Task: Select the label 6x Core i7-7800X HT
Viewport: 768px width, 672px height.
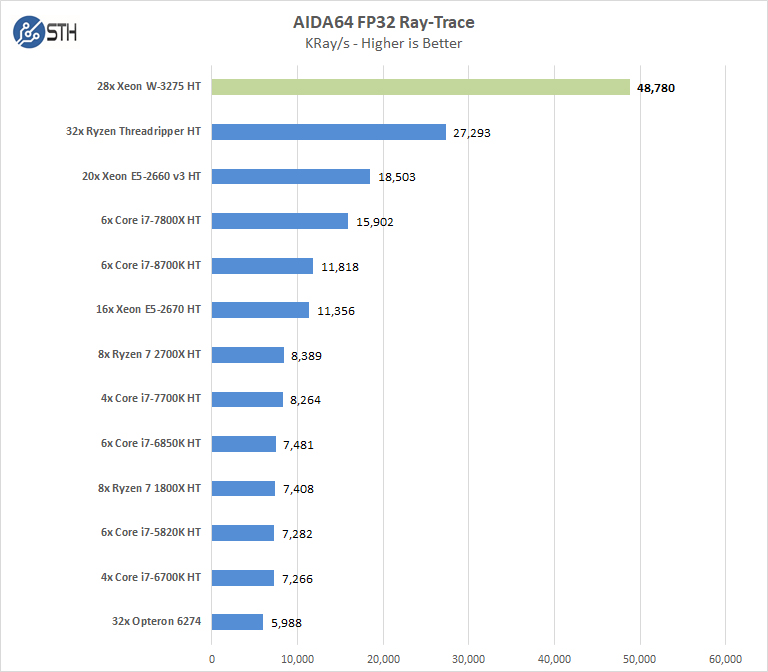Action: [x=151, y=220]
